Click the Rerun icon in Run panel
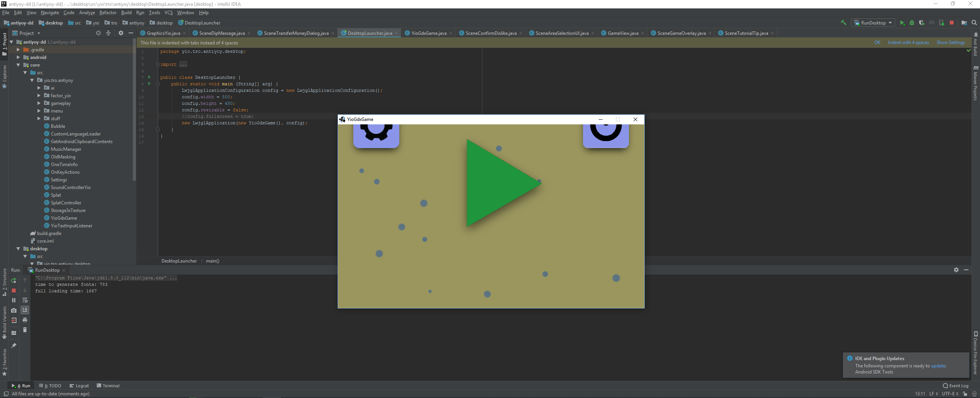Image resolution: width=980 pixels, height=398 pixels. coord(14,281)
